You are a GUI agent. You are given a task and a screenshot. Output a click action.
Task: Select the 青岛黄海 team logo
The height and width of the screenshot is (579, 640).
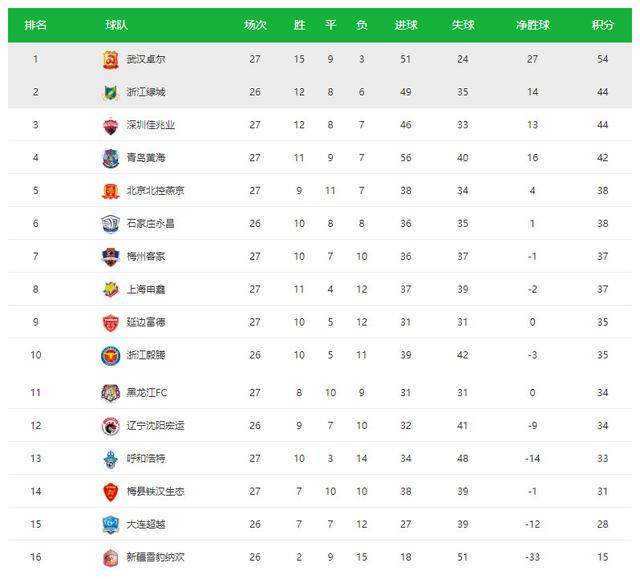pos(110,158)
